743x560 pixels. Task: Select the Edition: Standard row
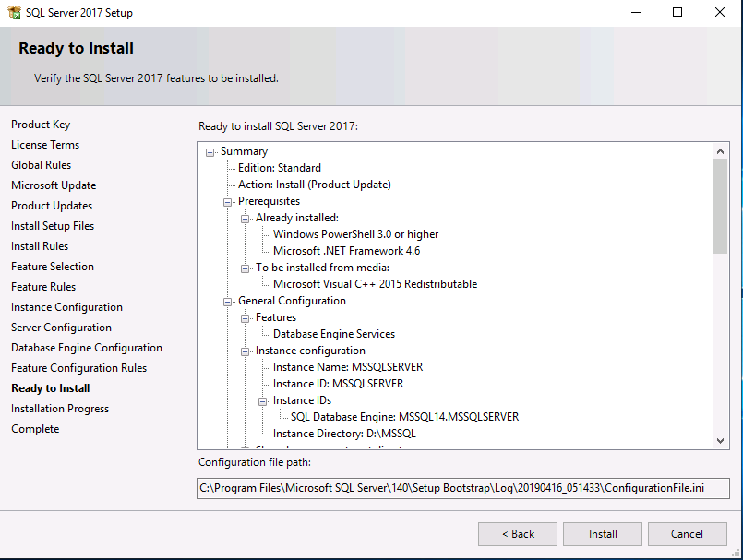click(x=280, y=168)
